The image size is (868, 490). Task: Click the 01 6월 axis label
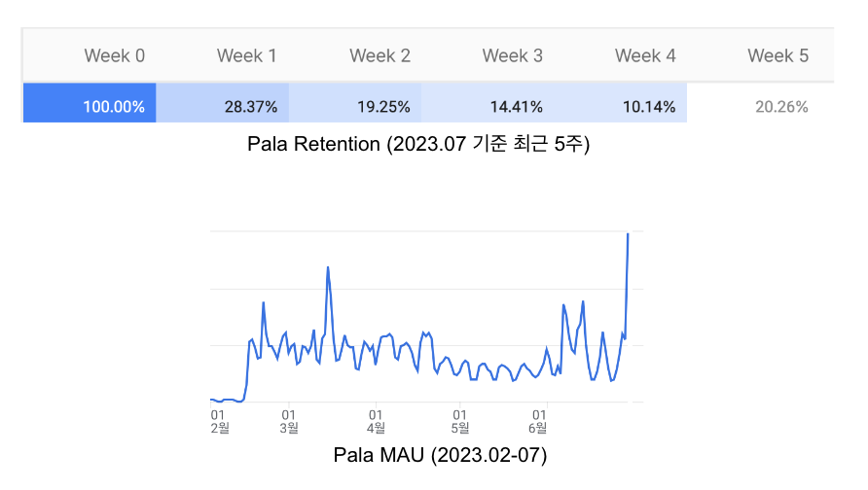point(538,421)
